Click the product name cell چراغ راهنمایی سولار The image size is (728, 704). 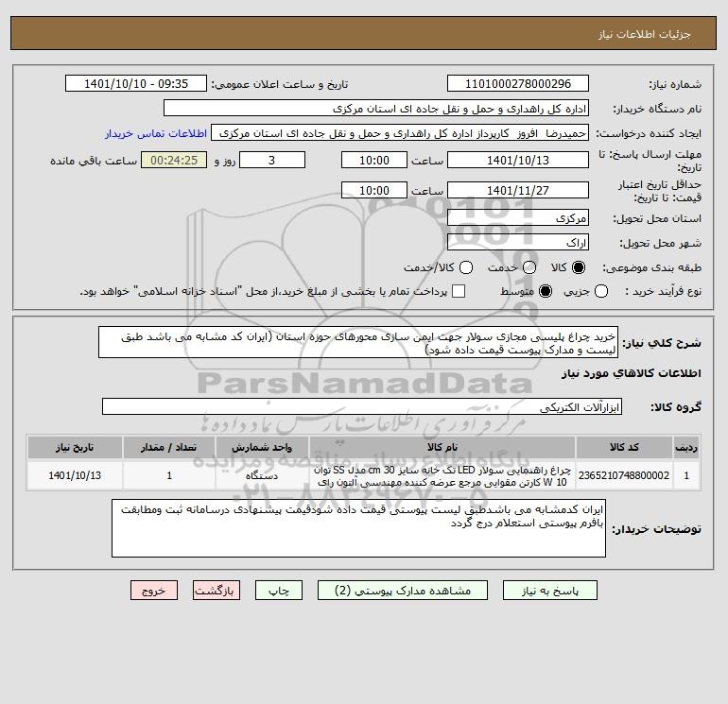click(442, 475)
